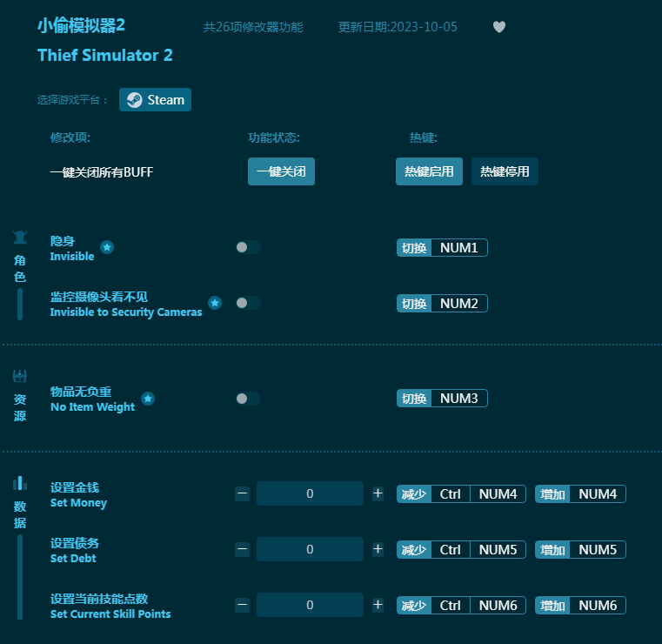The width and height of the screenshot is (662, 644).
Task: Click NUM3 hotkey for No Item Weight
Action: pyautogui.click(x=459, y=399)
